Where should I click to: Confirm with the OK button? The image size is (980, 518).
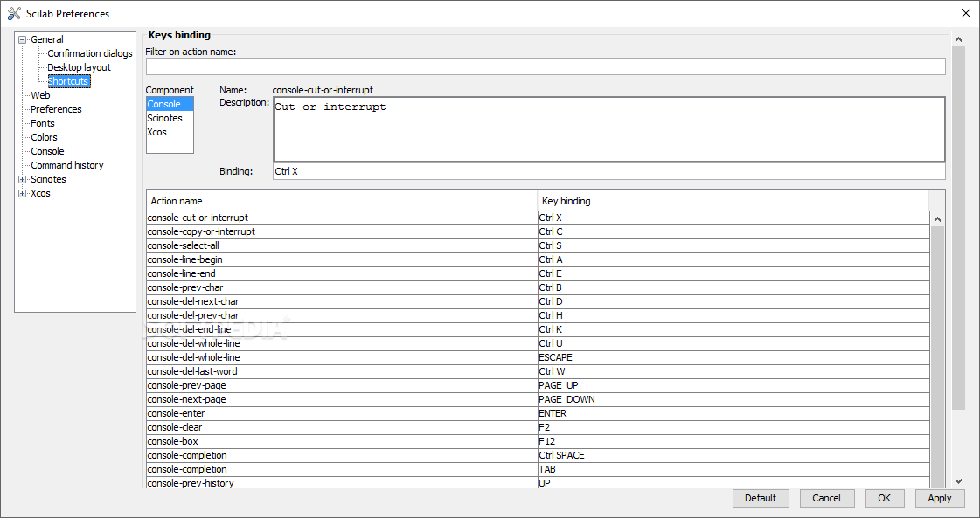(x=885, y=498)
